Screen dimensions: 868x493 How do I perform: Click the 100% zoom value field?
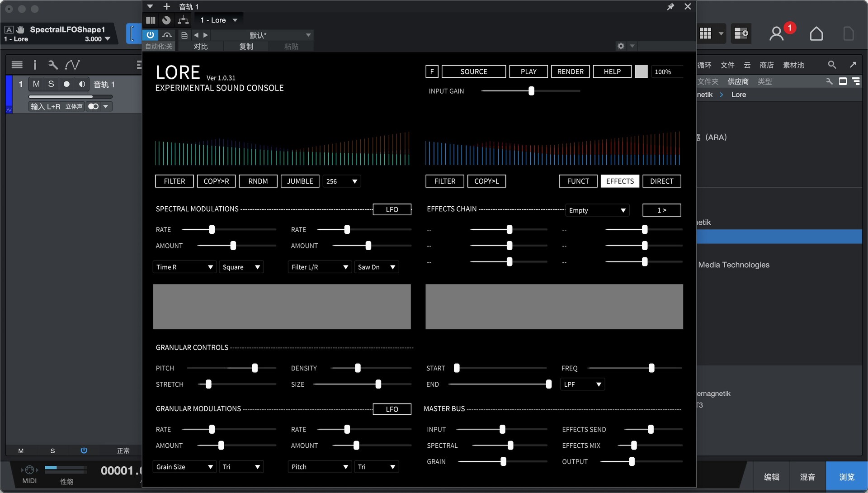pos(667,71)
